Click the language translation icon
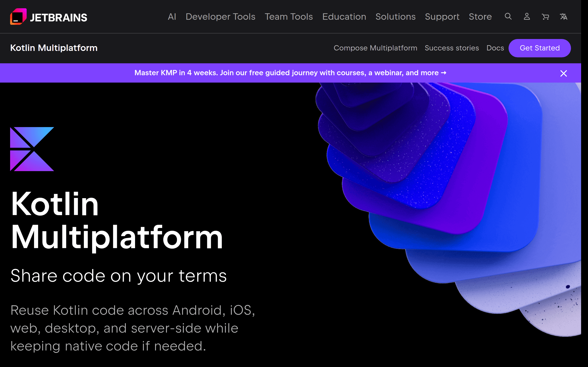Screen dimensions: 588x367 [563, 17]
